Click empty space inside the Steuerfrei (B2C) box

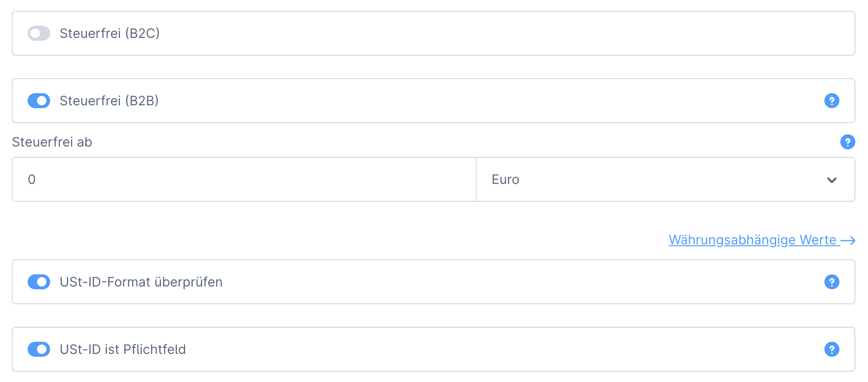coord(469,33)
